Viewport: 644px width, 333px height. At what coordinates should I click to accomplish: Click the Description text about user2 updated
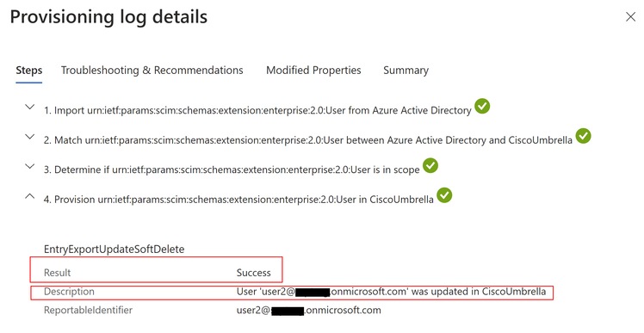pyautogui.click(x=391, y=292)
